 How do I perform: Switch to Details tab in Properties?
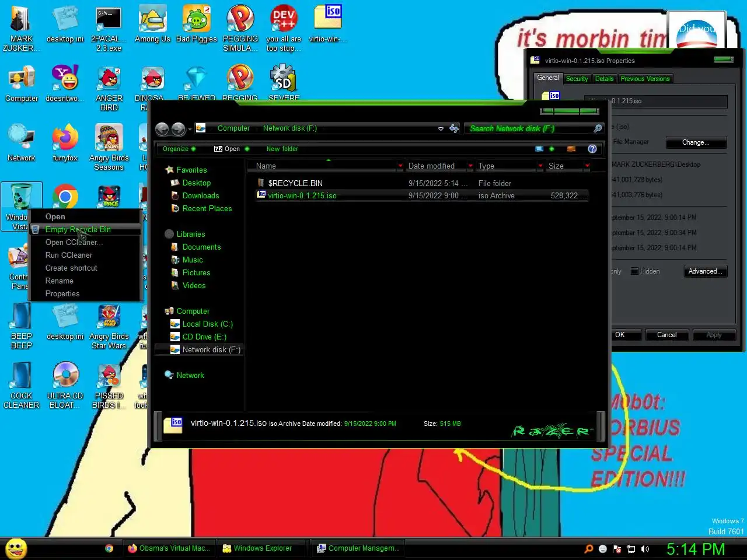pyautogui.click(x=604, y=79)
